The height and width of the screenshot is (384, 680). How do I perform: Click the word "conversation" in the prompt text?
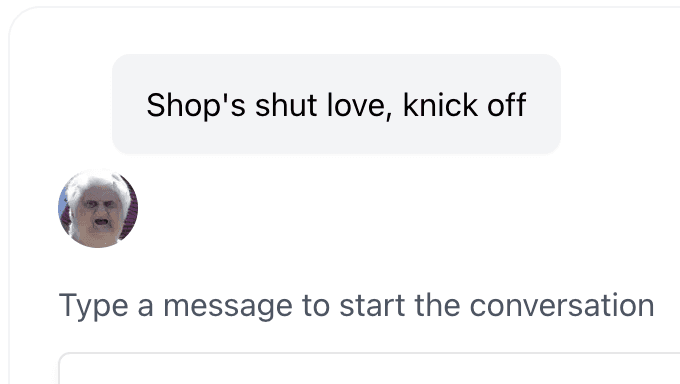click(x=562, y=305)
